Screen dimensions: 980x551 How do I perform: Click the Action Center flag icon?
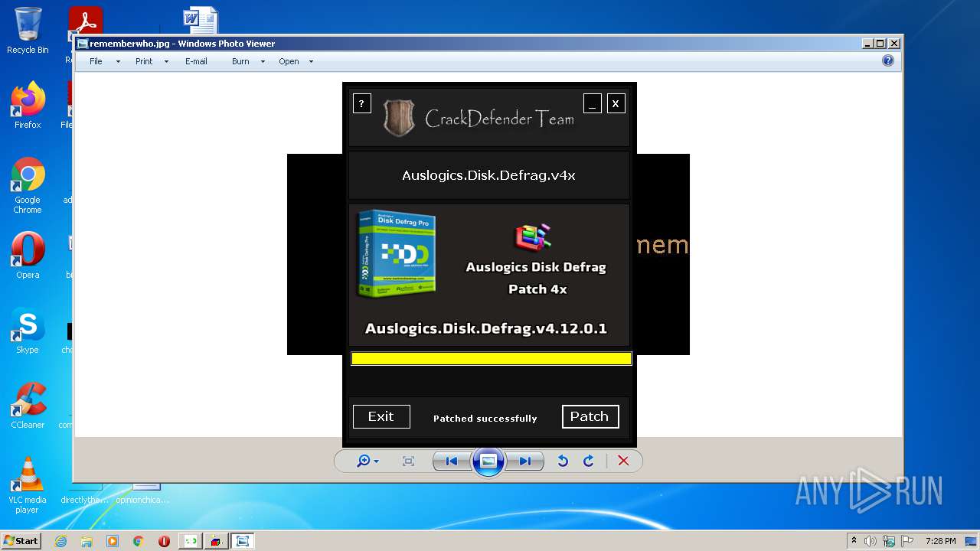(906, 541)
